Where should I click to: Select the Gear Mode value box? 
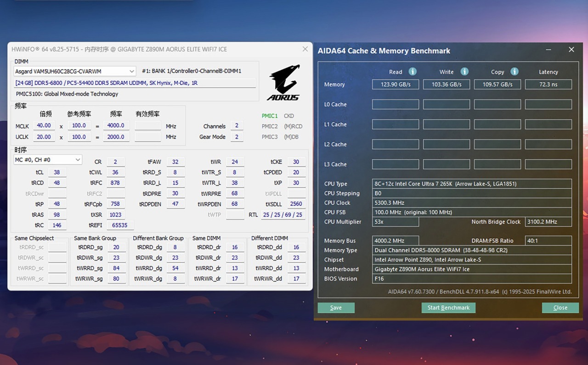(x=237, y=137)
